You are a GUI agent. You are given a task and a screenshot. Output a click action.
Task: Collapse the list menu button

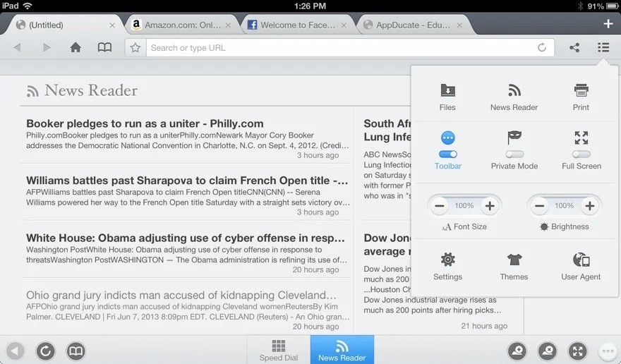[603, 48]
